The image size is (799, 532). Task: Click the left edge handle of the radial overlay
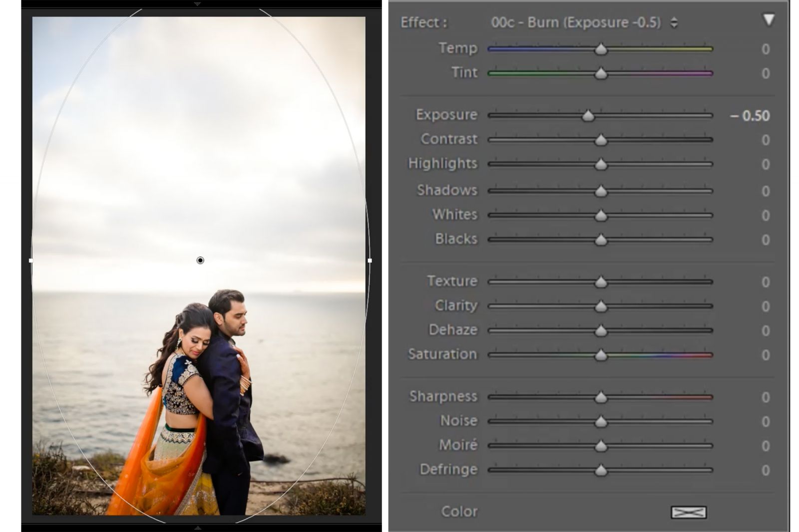(x=32, y=260)
